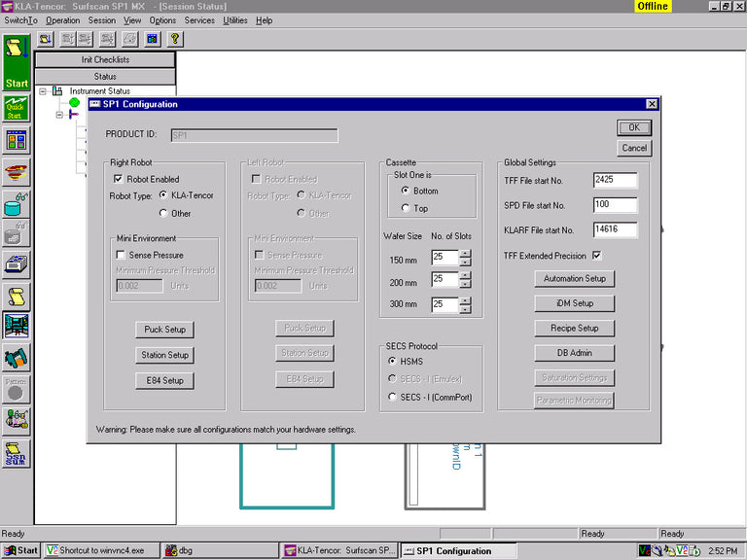Open the four-colored-panels window icon in sidebar

click(17, 140)
